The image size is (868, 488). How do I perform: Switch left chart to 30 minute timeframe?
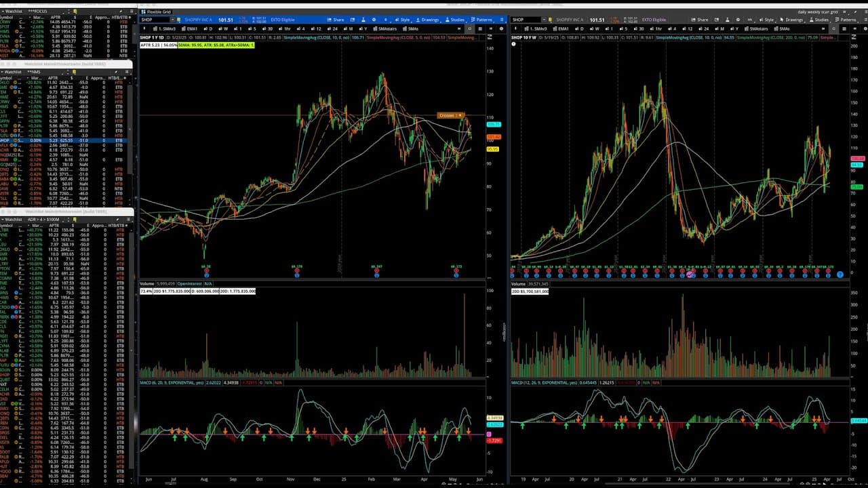(269, 28)
